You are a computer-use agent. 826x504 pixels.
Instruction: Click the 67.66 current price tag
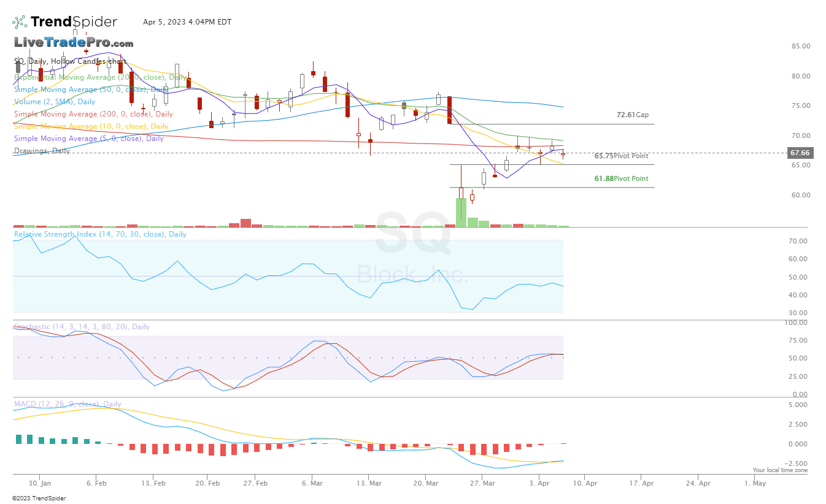pos(800,153)
